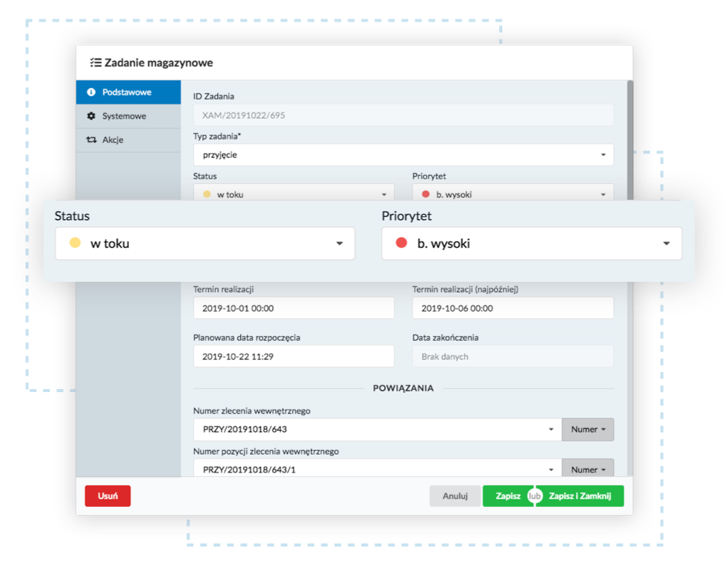Go to the Akcje tab

click(128, 139)
